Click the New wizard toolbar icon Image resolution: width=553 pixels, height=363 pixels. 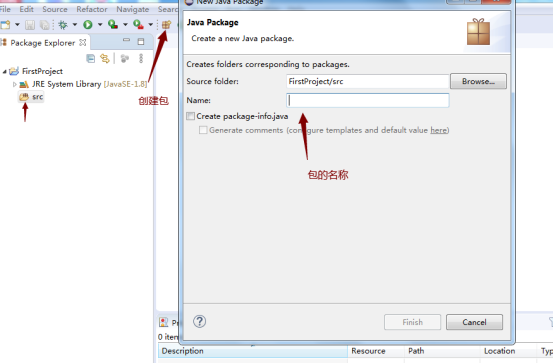(x=5, y=25)
